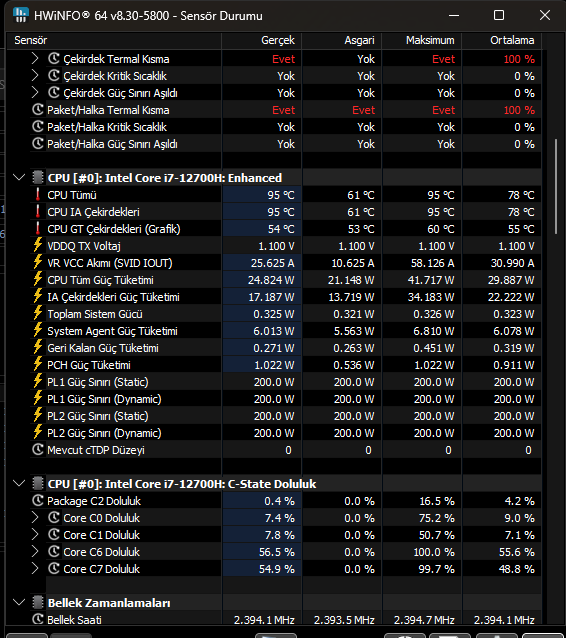Minimize the HWiNFO sensor window
566x638 pixels.
click(x=454, y=15)
